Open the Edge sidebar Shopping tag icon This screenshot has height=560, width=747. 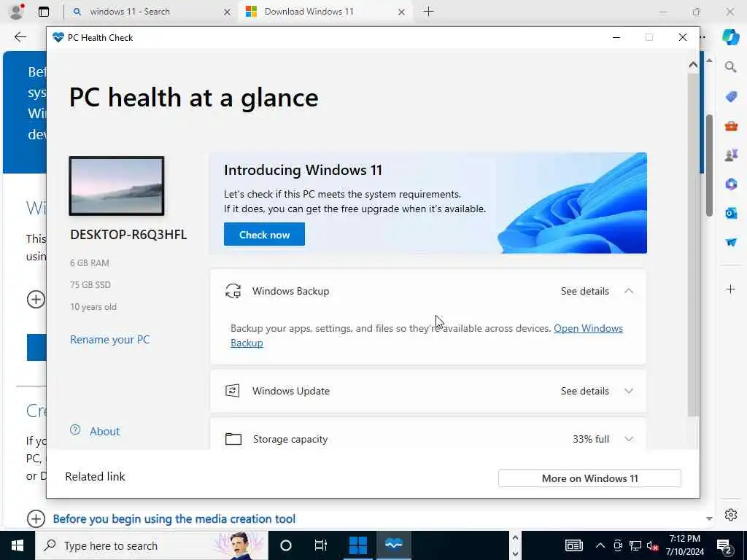[x=731, y=97]
